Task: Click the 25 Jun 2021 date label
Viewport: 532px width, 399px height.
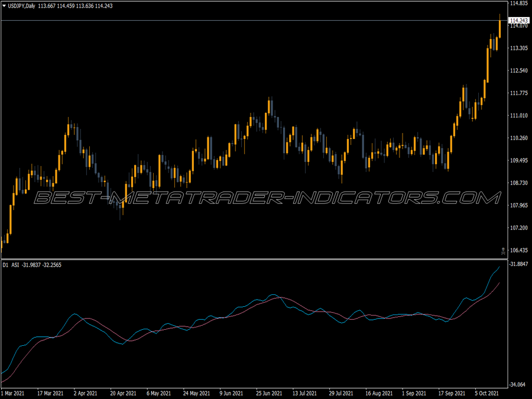Action: pyautogui.click(x=269, y=393)
